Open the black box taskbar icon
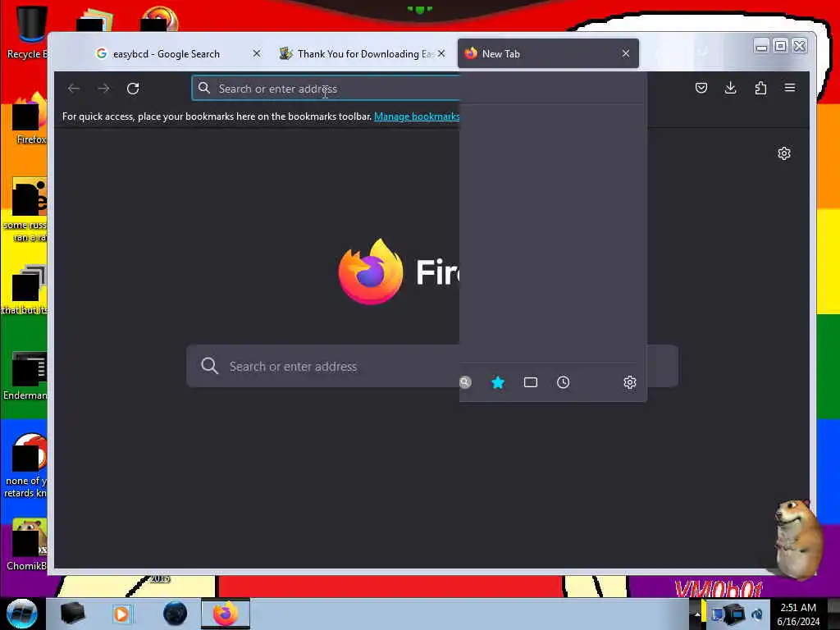 (73, 614)
